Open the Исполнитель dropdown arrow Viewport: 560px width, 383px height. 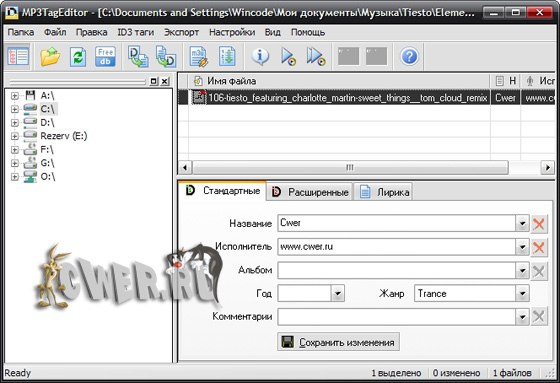pos(522,247)
